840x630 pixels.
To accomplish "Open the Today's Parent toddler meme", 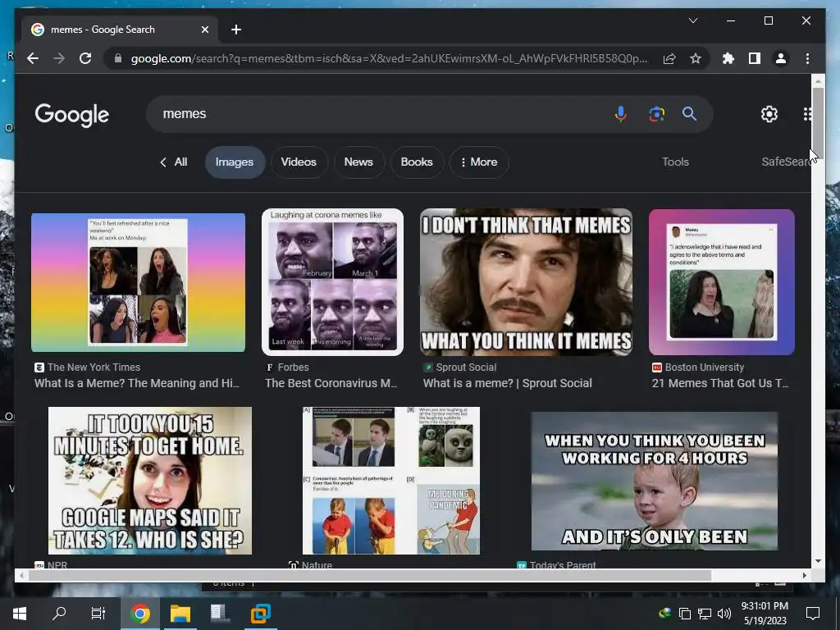I will [654, 481].
